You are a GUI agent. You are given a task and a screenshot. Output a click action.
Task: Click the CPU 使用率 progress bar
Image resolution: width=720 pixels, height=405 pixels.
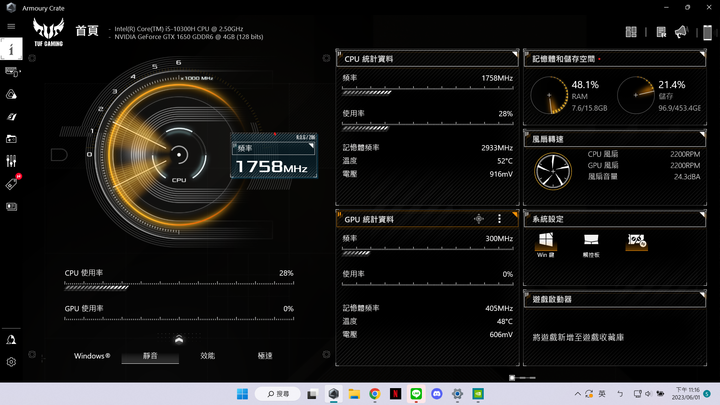tap(179, 286)
